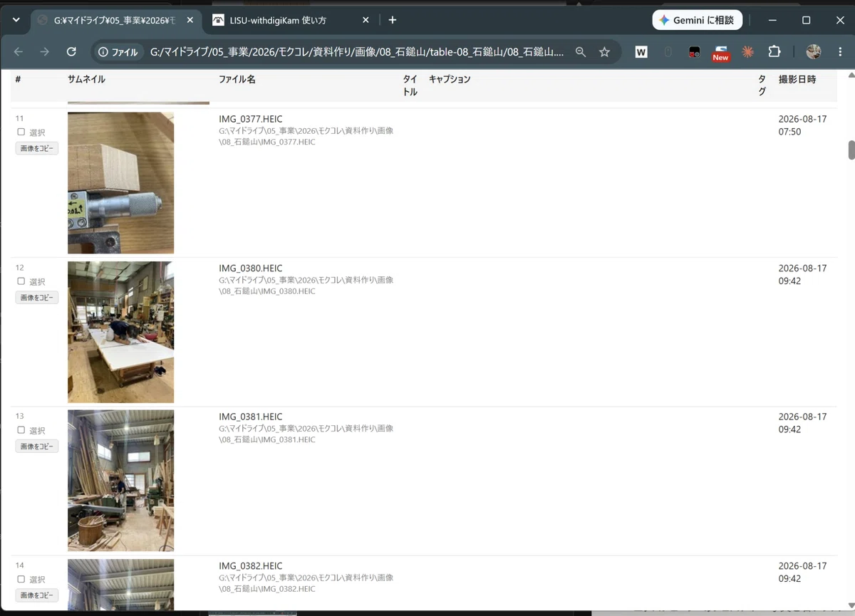Click the タイトル column header
The image size is (855, 616).
(x=410, y=85)
